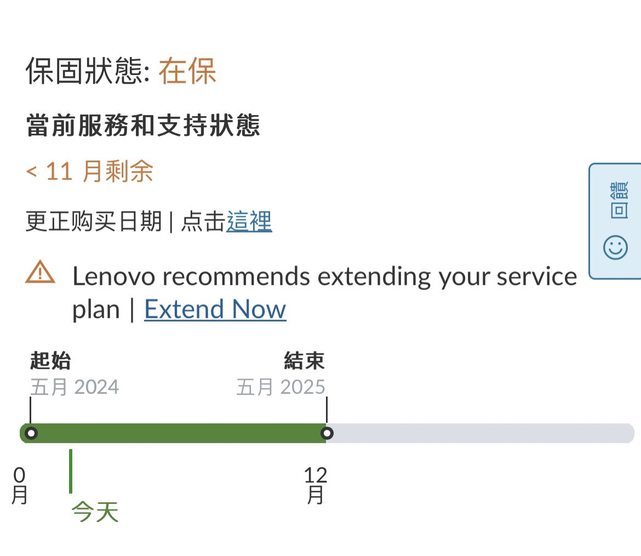Click the 結束 end date label
641x556 pixels.
pos(305,362)
